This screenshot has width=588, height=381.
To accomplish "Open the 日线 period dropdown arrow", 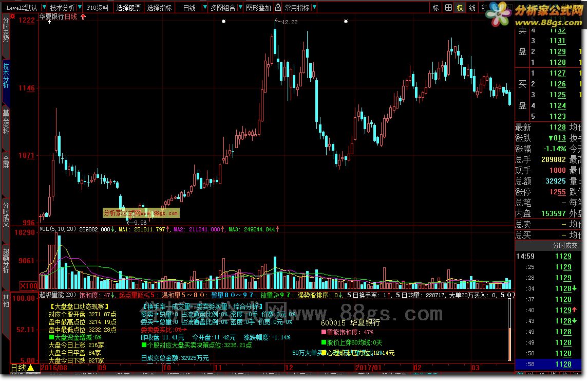I will pyautogui.click(x=204, y=8).
